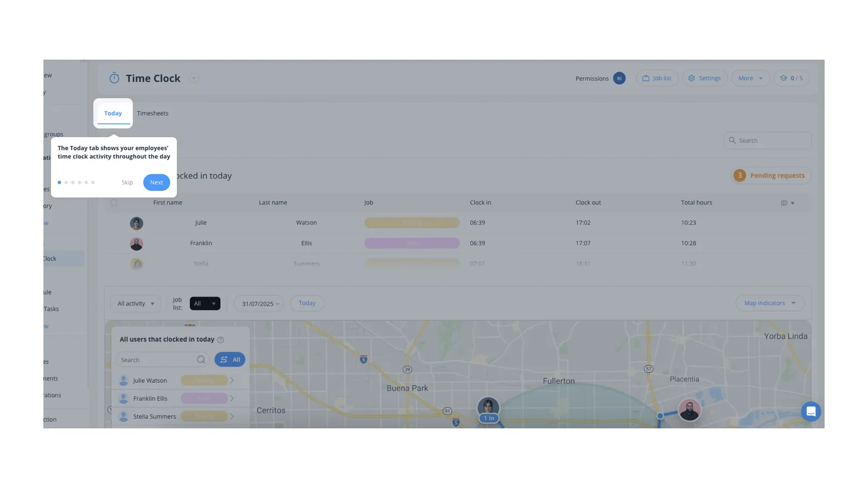868x488 pixels.
Task: Skip the onboarding tour
Action: 127,182
